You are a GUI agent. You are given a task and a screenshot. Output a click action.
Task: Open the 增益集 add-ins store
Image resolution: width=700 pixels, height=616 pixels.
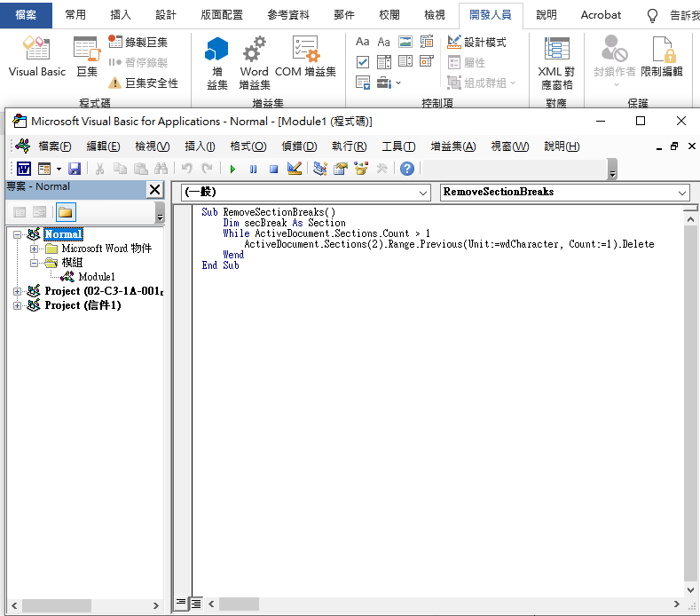tap(217, 62)
